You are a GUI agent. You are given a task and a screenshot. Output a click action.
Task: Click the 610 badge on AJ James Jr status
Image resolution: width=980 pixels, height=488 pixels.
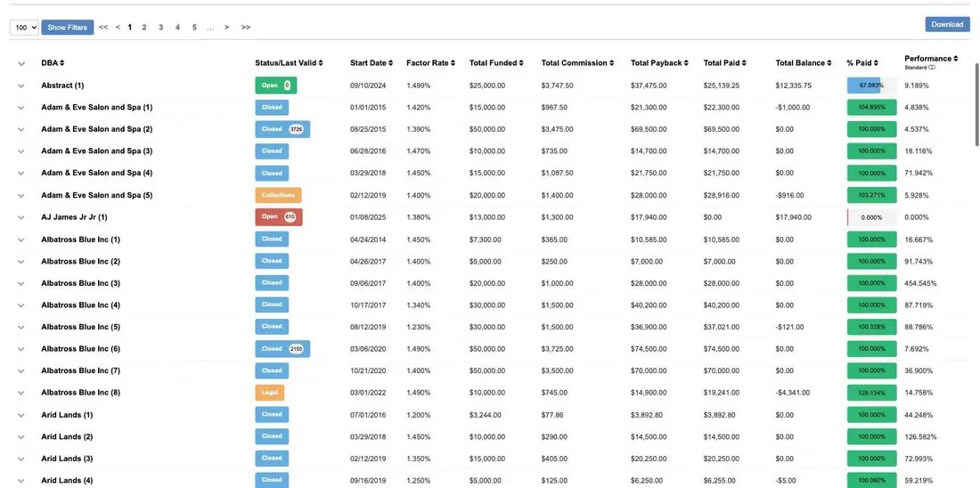290,216
